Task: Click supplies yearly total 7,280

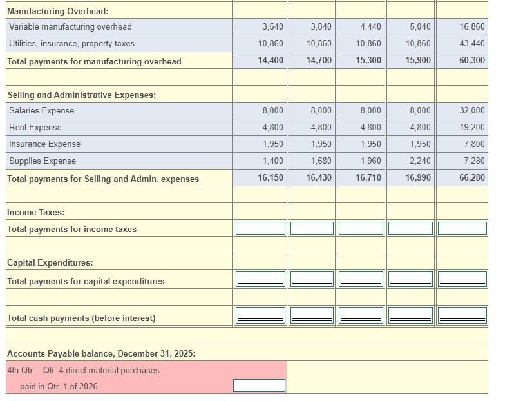Action: [474, 161]
